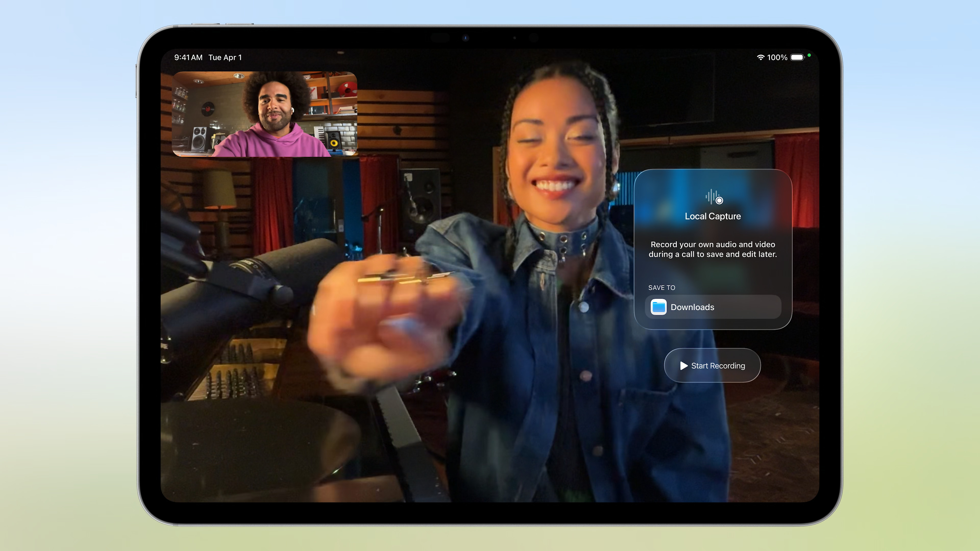Click the SAVE TO label
Image resolution: width=980 pixels, height=551 pixels.
(661, 287)
